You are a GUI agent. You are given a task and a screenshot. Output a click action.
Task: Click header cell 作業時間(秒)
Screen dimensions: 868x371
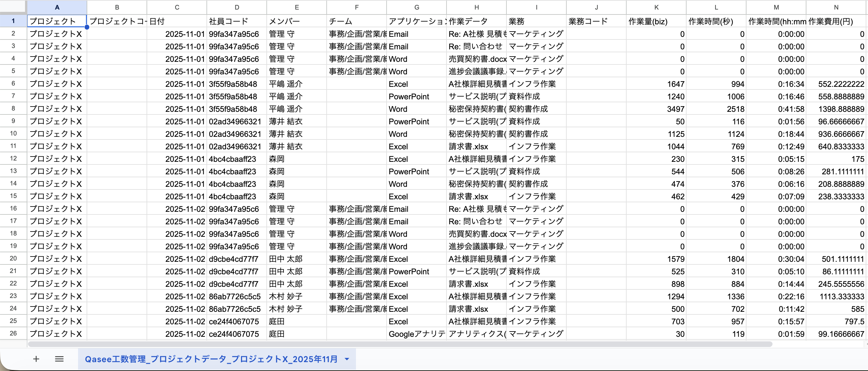pyautogui.click(x=717, y=21)
